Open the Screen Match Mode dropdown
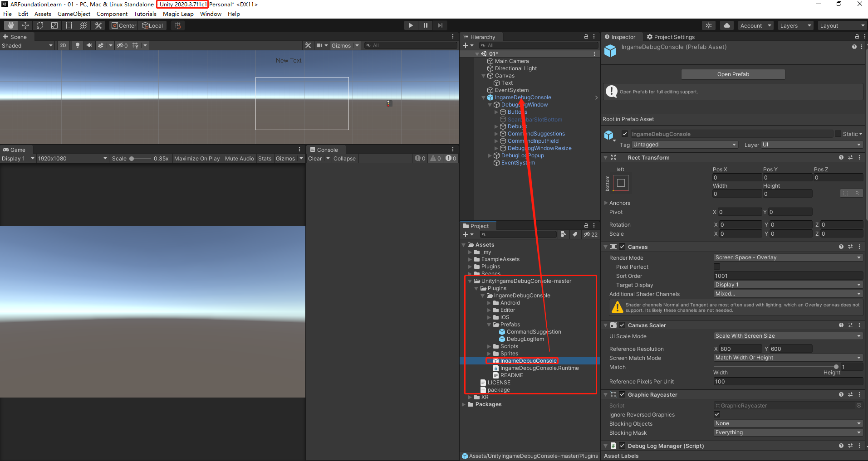The width and height of the screenshot is (868, 461). point(788,358)
